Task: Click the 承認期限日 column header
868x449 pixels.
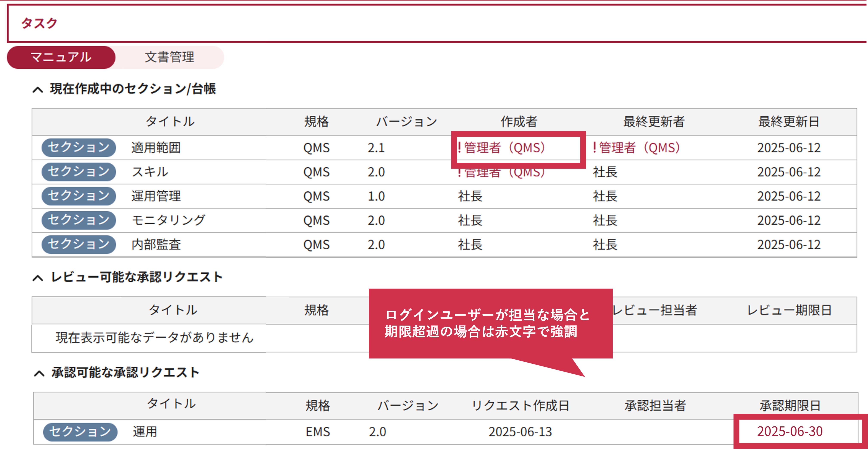Action: point(790,406)
